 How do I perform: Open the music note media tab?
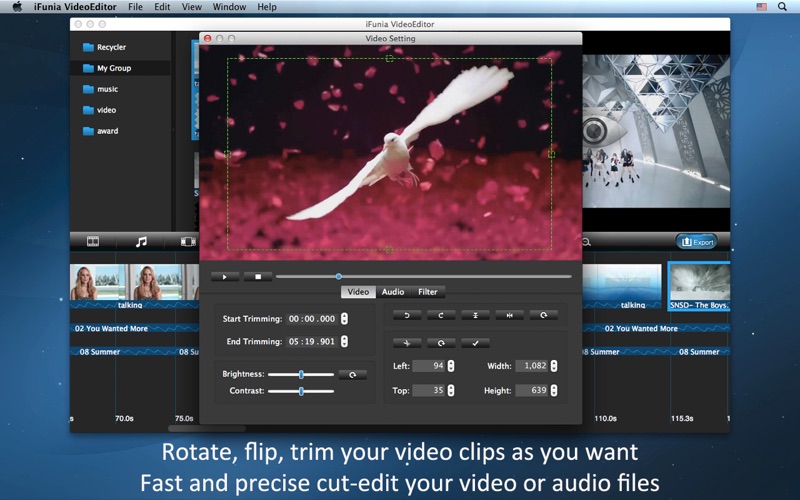tap(141, 241)
